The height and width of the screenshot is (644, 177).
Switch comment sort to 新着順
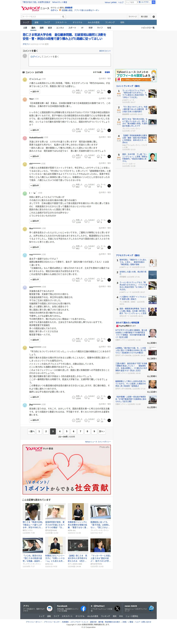[x=107, y=72]
